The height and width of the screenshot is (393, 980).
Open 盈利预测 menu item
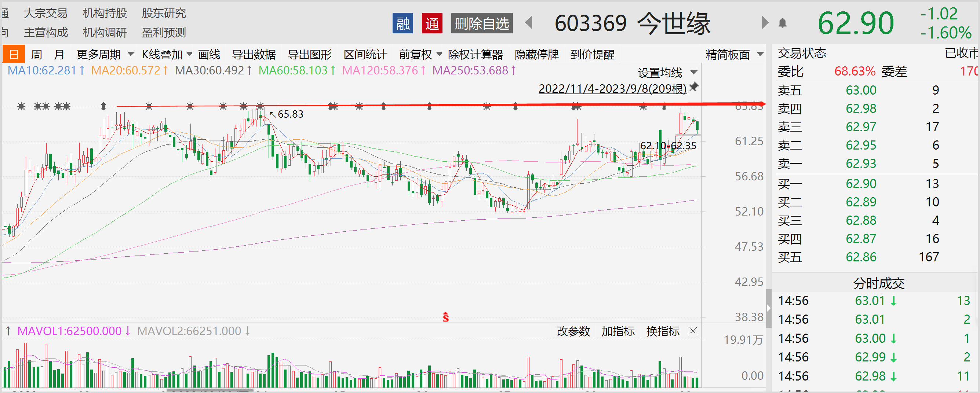click(164, 33)
